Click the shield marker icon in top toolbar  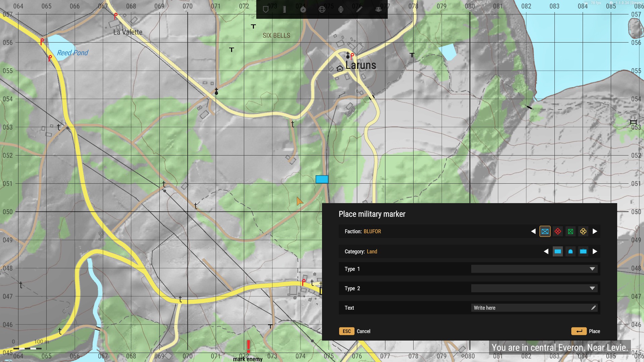pyautogui.click(x=266, y=9)
